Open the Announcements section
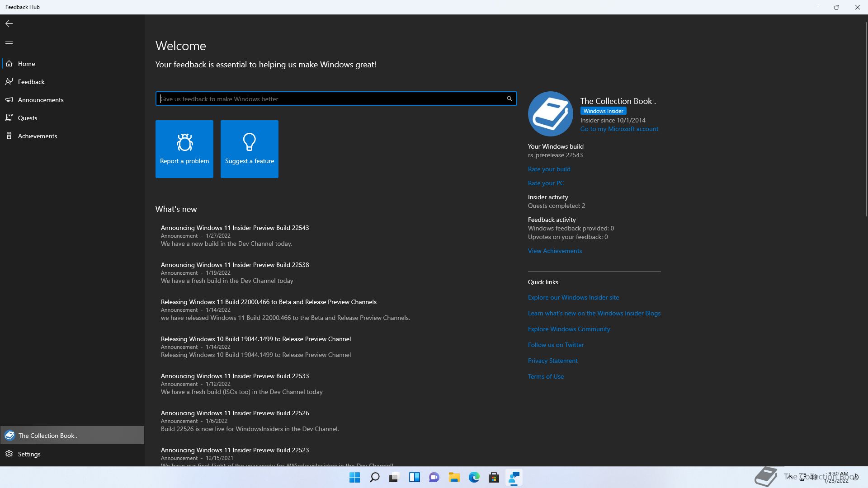This screenshot has height=488, width=868. 72,100
